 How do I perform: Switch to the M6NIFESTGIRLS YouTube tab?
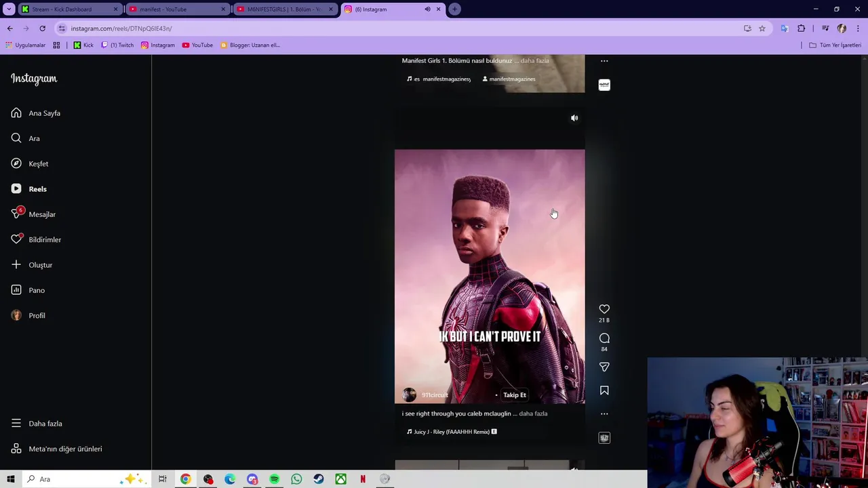point(284,9)
